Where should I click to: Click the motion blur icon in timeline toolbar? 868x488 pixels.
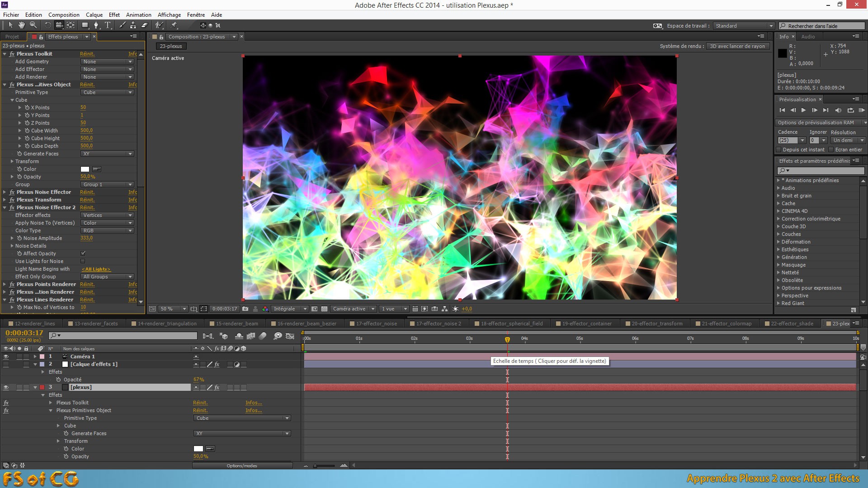pyautogui.click(x=266, y=335)
